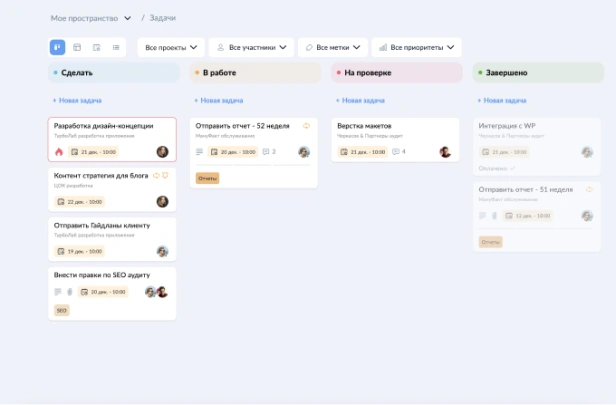
Task: Click attachment paperclip on Внести правки по SEO аудиту
Action: [x=70, y=292]
